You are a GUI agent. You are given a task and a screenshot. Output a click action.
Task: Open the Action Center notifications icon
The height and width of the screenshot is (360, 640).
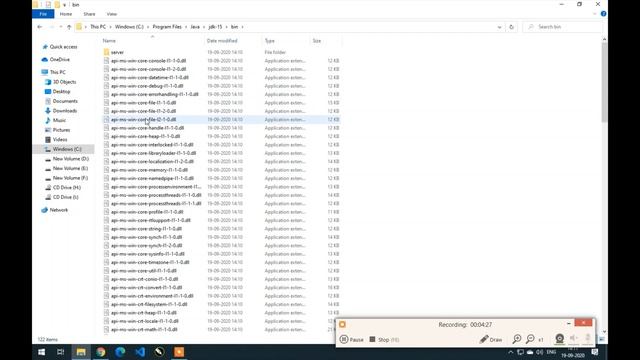coord(595,352)
